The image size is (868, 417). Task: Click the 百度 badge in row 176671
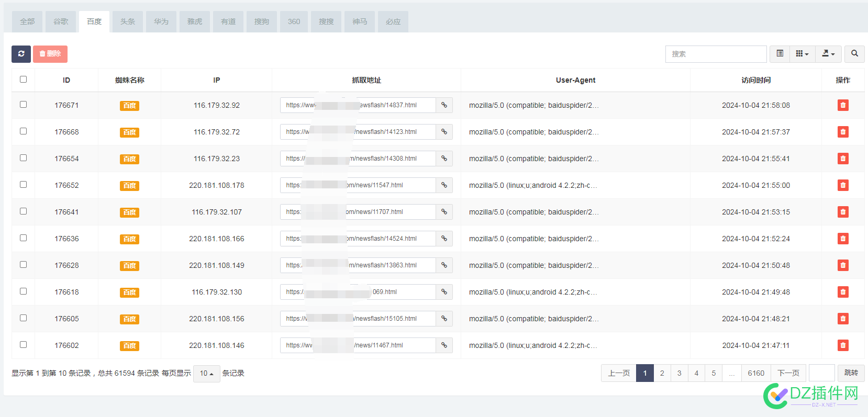tap(129, 106)
